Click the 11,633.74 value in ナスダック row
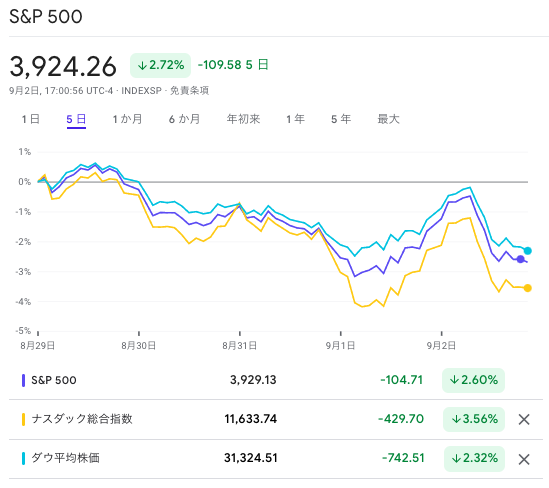 (251, 419)
